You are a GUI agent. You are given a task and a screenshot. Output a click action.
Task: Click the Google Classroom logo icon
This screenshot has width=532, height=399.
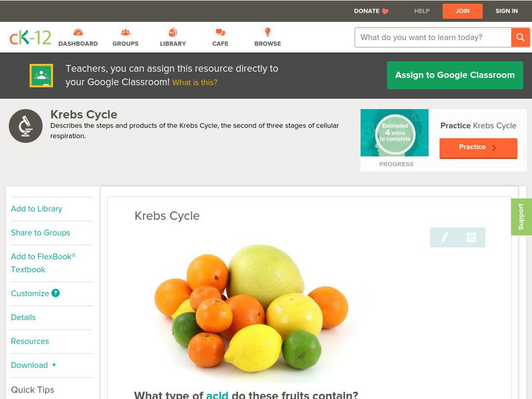click(x=41, y=75)
